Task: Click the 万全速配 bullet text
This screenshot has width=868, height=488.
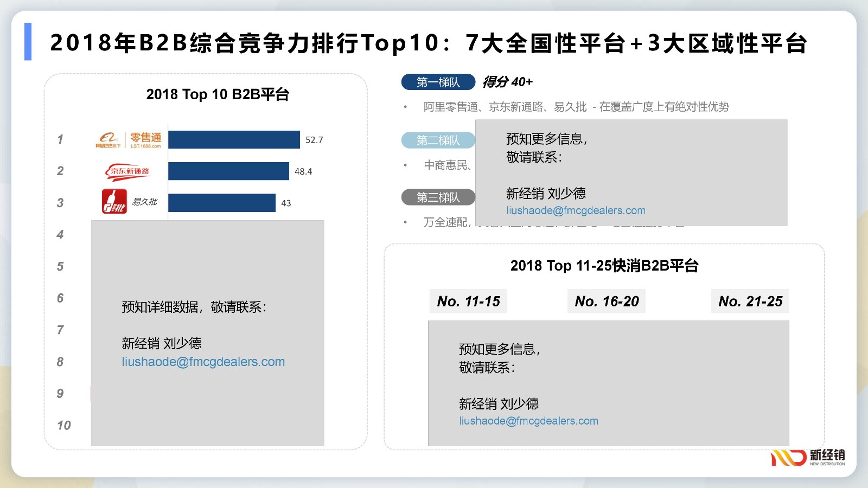Action: (447, 222)
